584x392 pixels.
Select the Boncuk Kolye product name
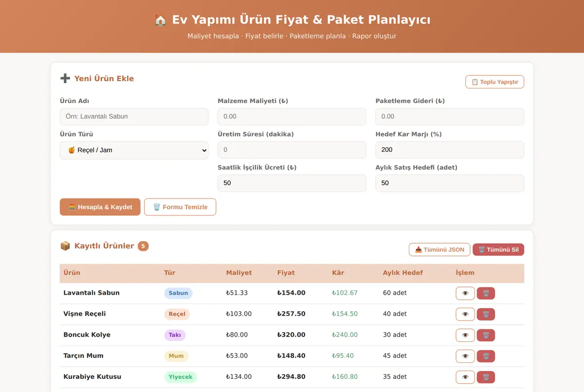(x=87, y=335)
